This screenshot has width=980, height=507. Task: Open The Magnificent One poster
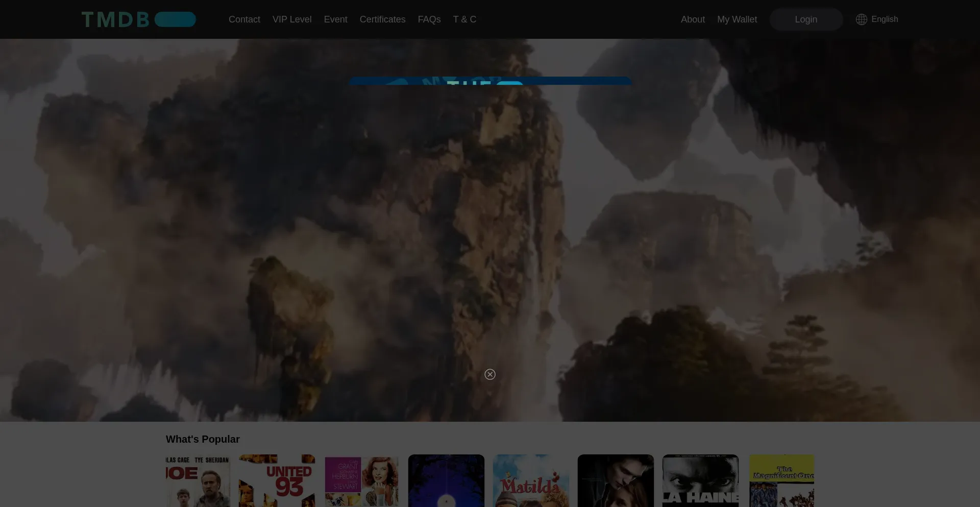pos(781,480)
